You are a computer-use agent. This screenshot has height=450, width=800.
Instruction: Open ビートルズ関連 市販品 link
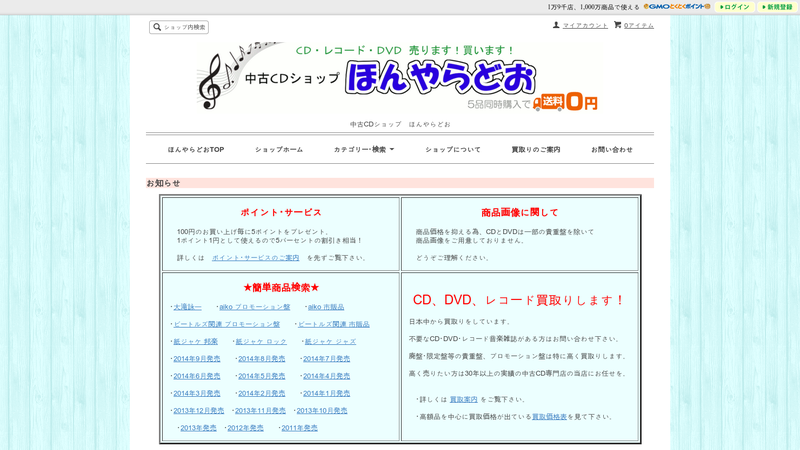click(334, 324)
